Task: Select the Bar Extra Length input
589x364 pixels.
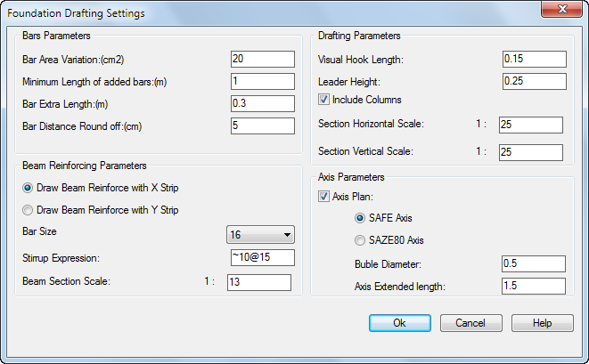Action: click(x=263, y=103)
